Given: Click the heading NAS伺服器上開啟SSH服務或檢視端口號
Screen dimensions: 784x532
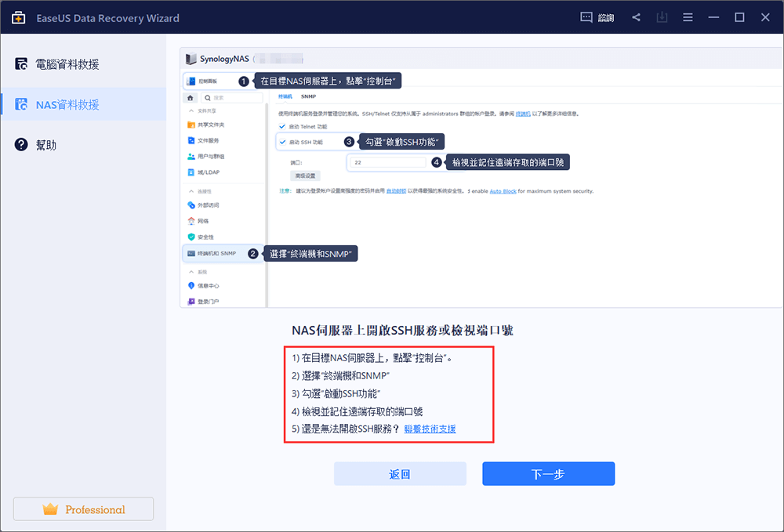Looking at the screenshot, I should (402, 330).
